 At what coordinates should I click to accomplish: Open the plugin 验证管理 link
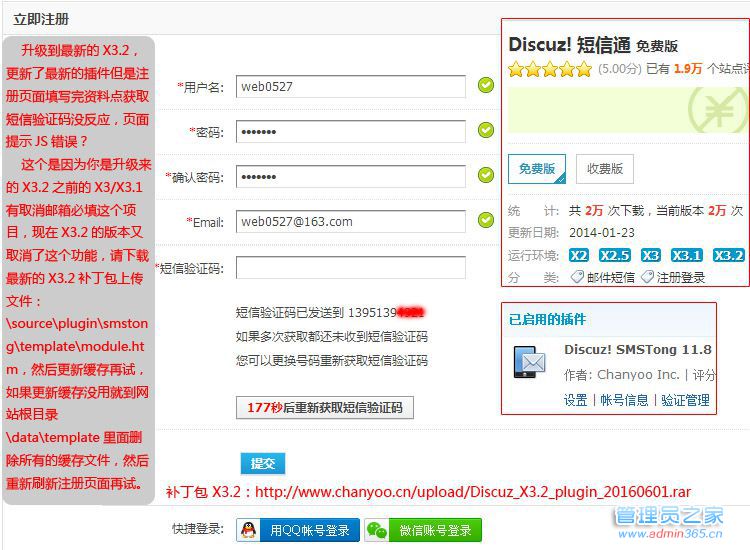coord(685,400)
